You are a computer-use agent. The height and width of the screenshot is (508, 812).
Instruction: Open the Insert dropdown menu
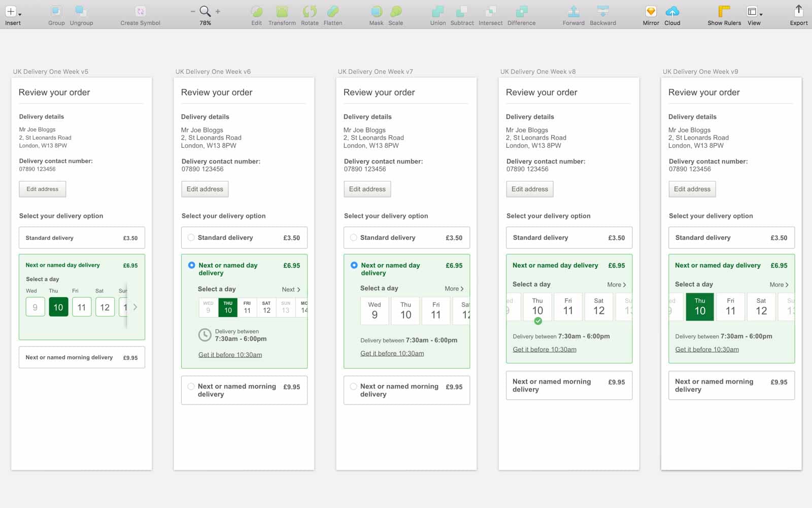(13, 12)
